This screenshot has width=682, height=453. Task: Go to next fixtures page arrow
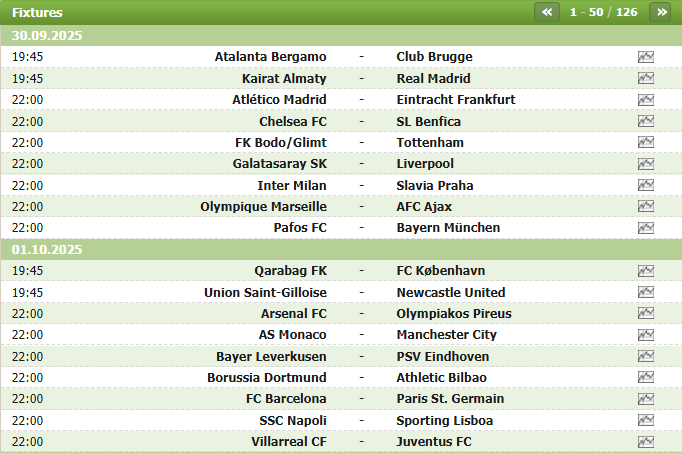[661, 12]
